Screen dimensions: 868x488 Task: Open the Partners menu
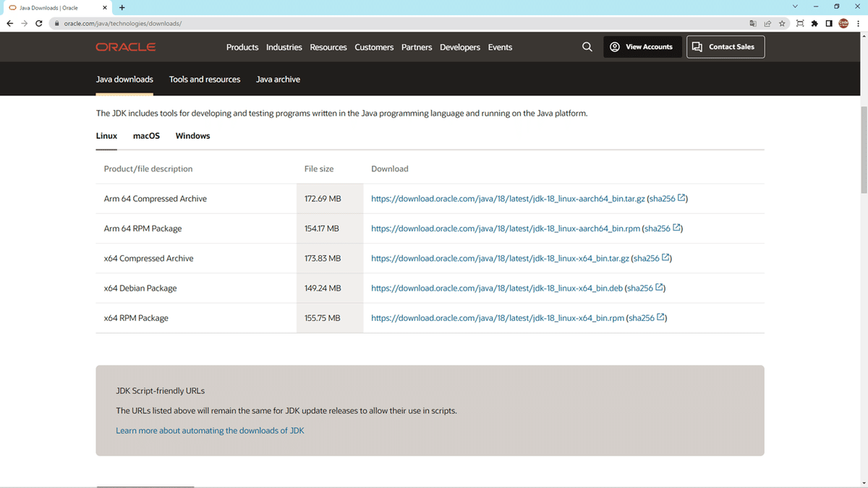pyautogui.click(x=417, y=47)
